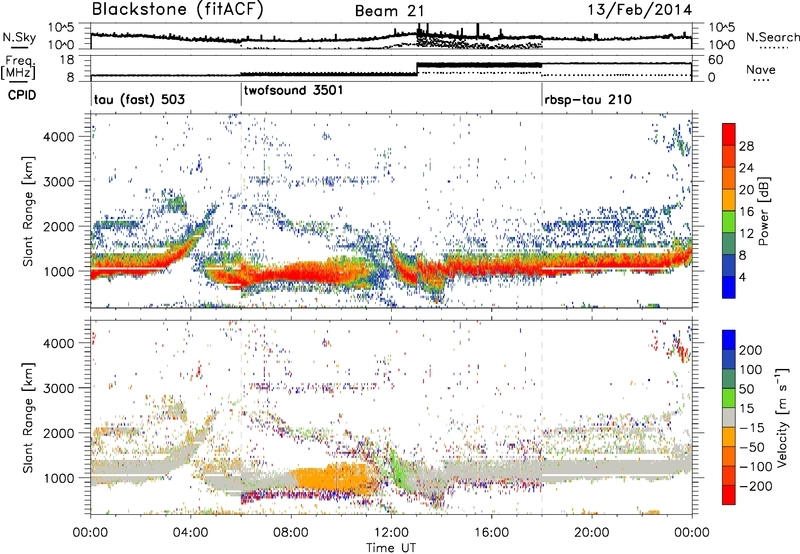Click the thick frequency band in the Freq. panel
Screen dimensions: 800x554
tap(479, 65)
